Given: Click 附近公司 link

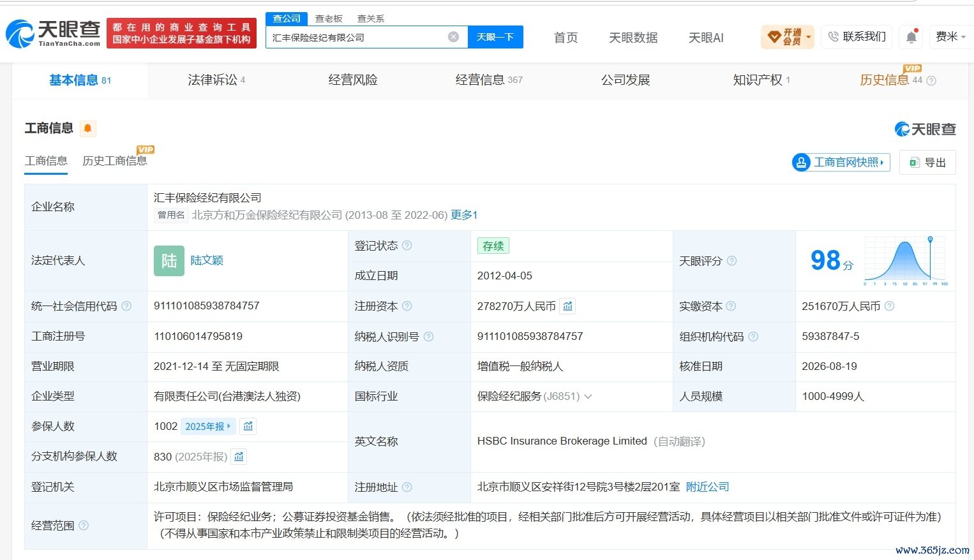Looking at the screenshot, I should click(707, 487).
